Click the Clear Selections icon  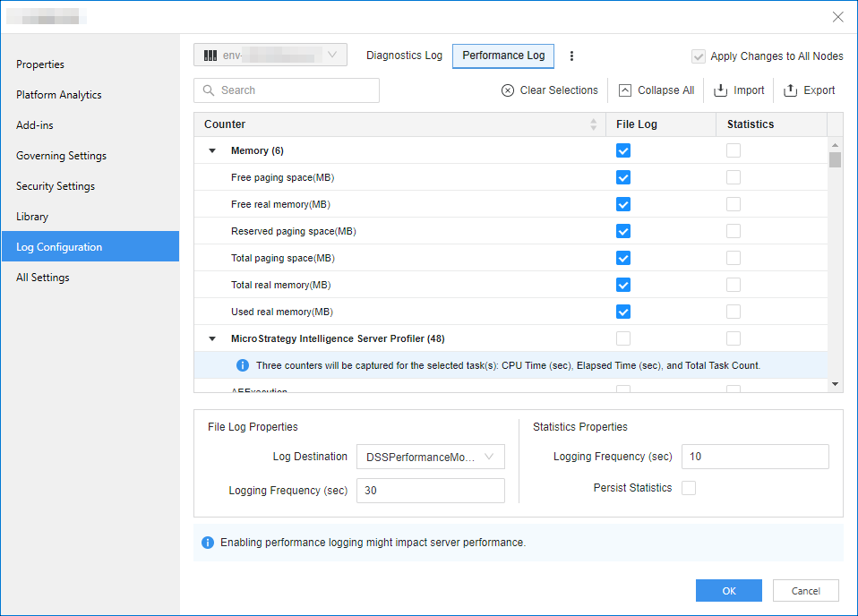click(x=508, y=90)
